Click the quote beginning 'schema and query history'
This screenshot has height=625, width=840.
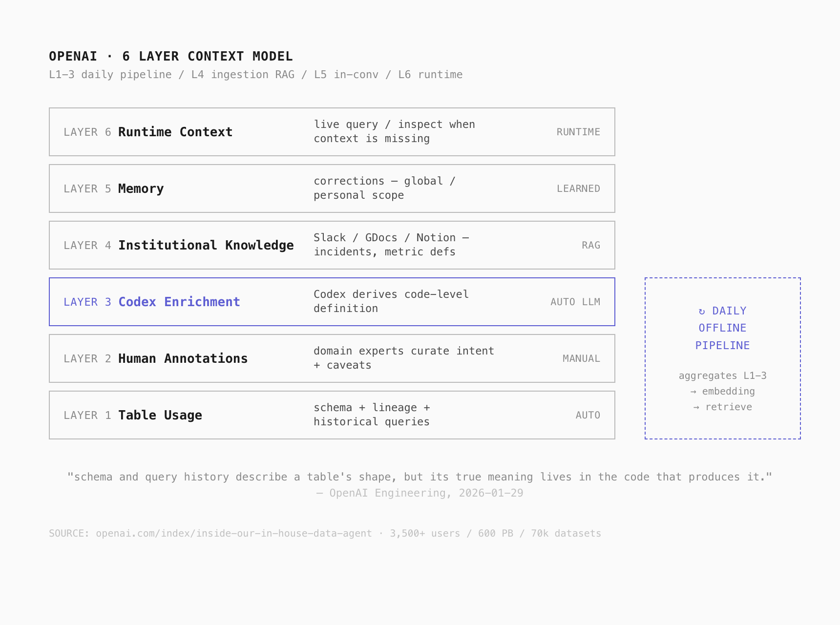420,477
